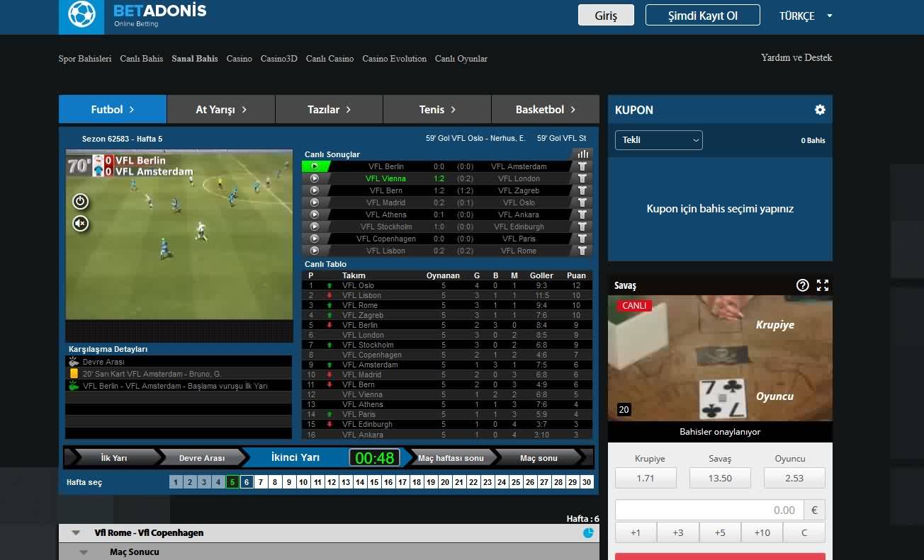Play the VFL Lisbon vs VFL Rome stream
This screenshot has width=924, height=560.
[x=315, y=251]
